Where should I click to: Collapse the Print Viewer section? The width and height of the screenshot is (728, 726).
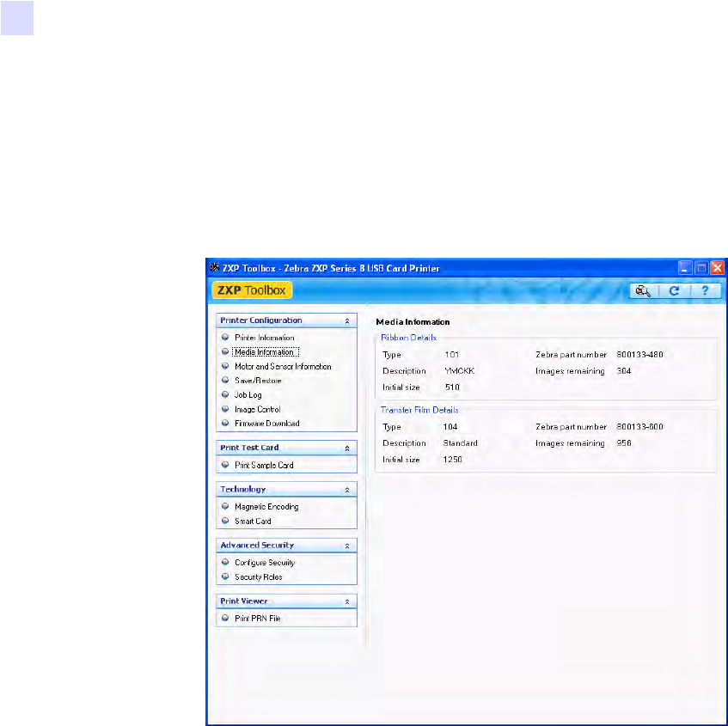click(x=347, y=601)
